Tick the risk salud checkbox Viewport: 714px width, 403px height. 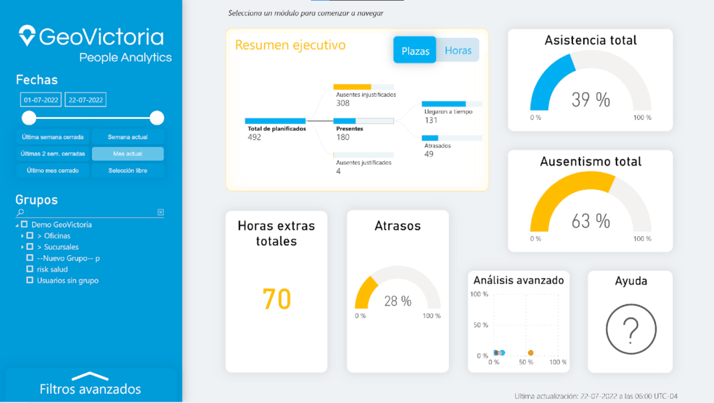30,269
